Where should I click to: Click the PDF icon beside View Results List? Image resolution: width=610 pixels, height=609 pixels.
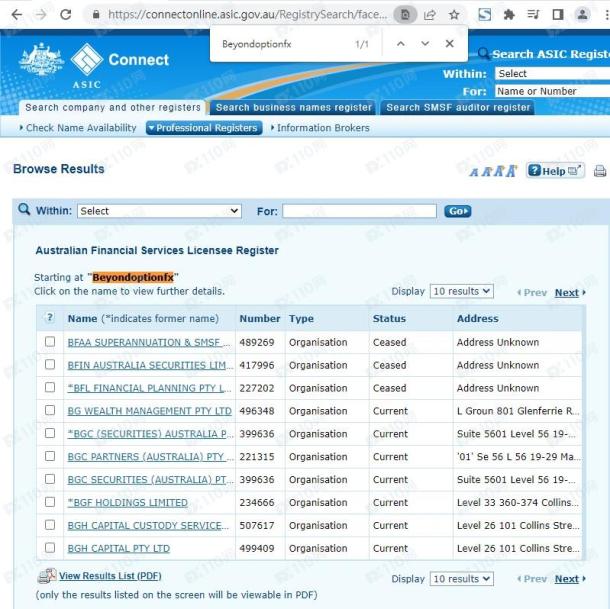pyautogui.click(x=47, y=576)
